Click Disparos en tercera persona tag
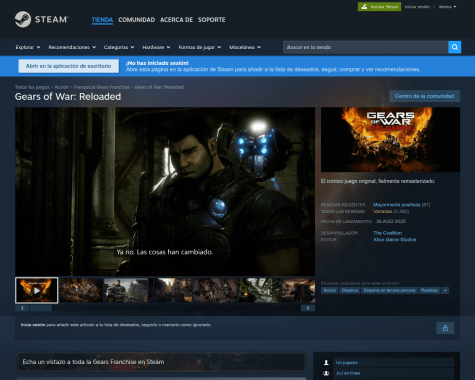Image resolution: width=475 pixels, height=380 pixels. tap(389, 290)
